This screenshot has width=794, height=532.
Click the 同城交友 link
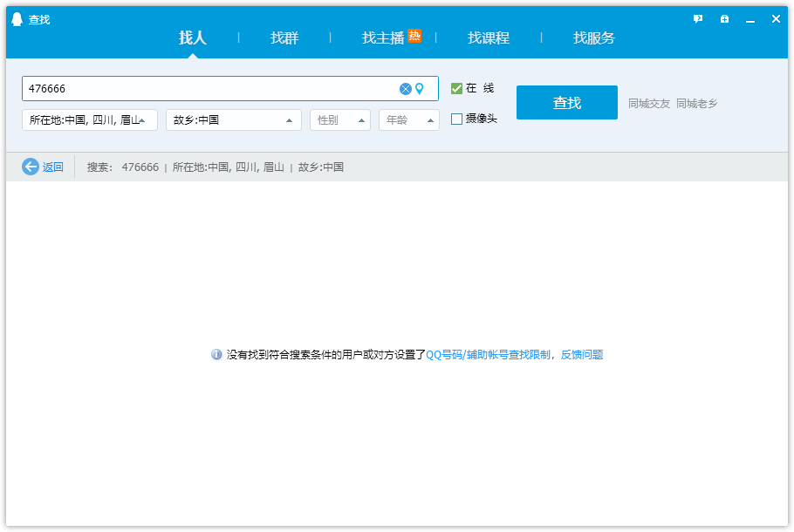click(648, 102)
